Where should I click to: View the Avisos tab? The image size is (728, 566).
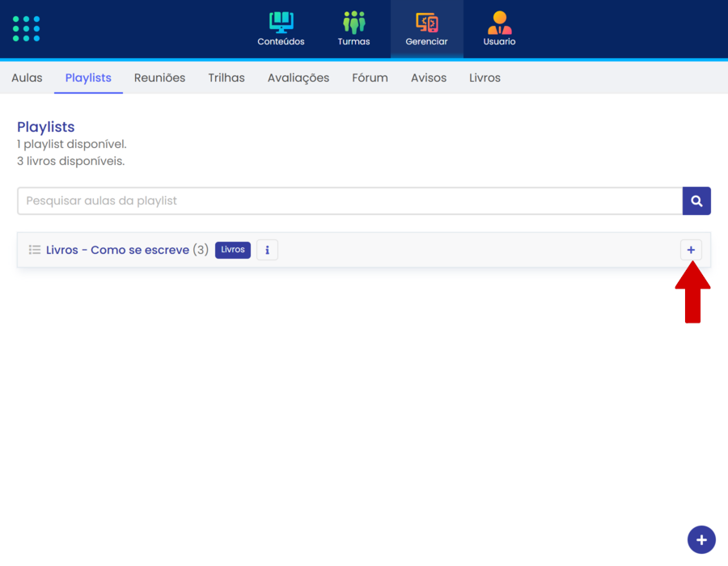click(x=429, y=78)
